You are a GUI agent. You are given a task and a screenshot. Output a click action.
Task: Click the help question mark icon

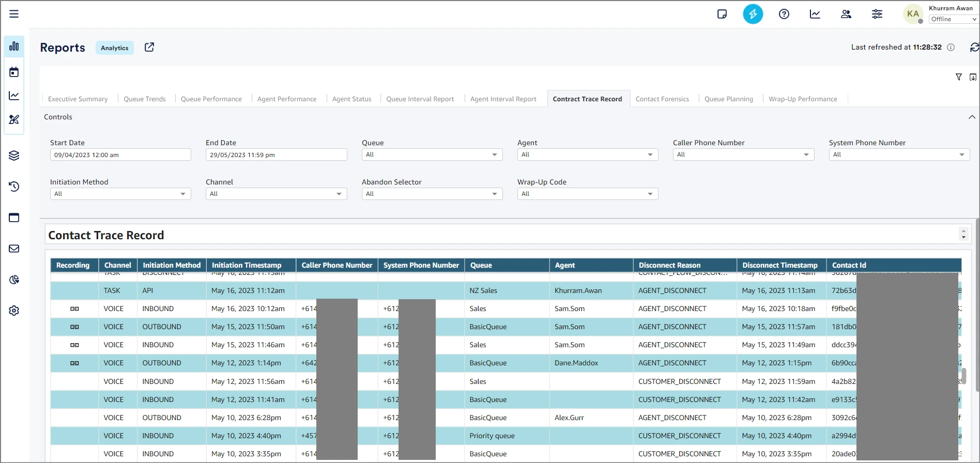[784, 14]
